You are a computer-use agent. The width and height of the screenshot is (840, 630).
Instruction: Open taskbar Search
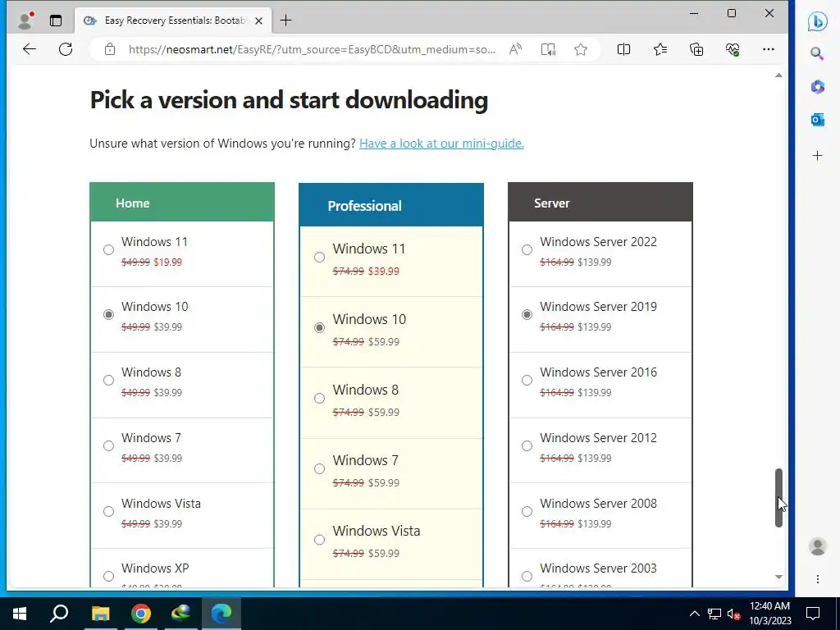59,614
